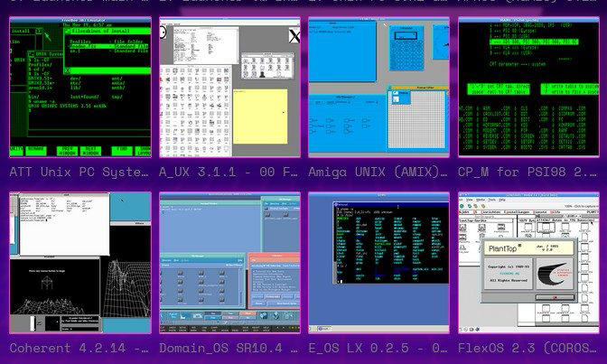Screen dimensions: 607x364
Task: Open the A_UX 3.1.1 screenshot thumbnail
Action: (x=229, y=87)
